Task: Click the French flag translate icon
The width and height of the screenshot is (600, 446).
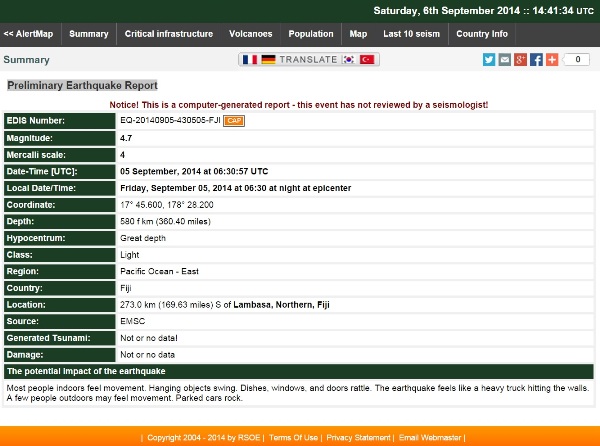Action: click(x=250, y=60)
